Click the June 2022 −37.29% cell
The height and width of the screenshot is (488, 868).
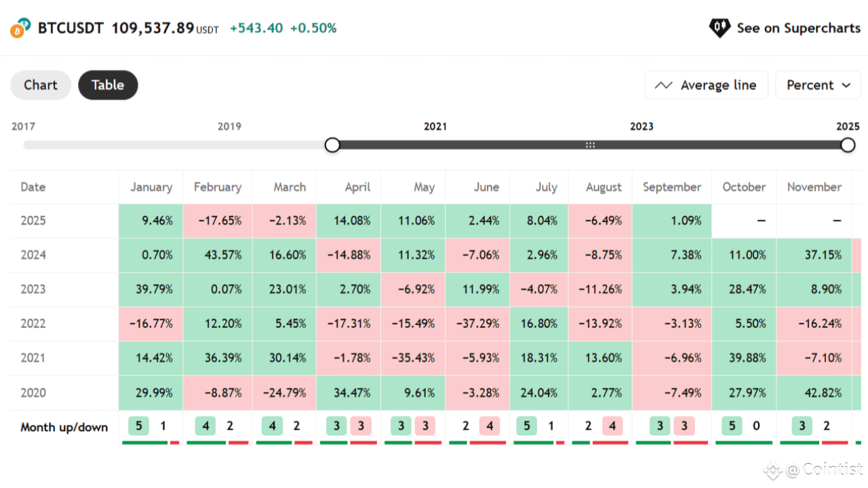pyautogui.click(x=477, y=323)
